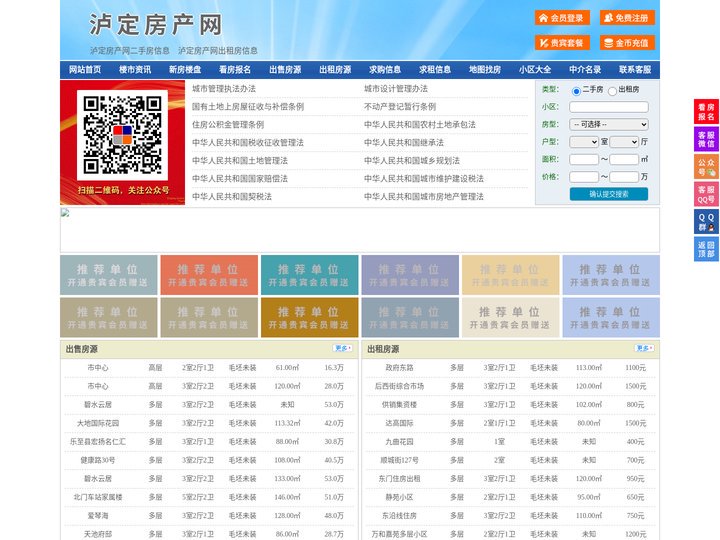This screenshot has height=540, width=720.
Task: Open the 看房报名 navigation item
Action: pyautogui.click(x=235, y=70)
